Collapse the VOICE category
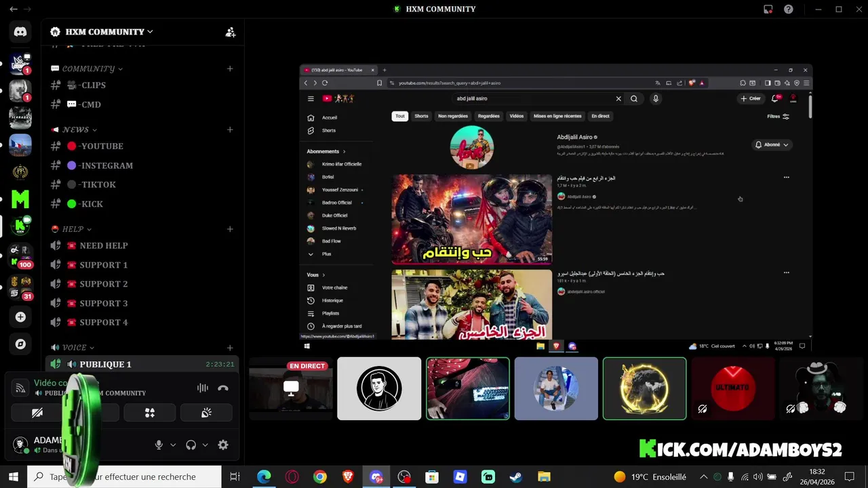 click(x=73, y=348)
